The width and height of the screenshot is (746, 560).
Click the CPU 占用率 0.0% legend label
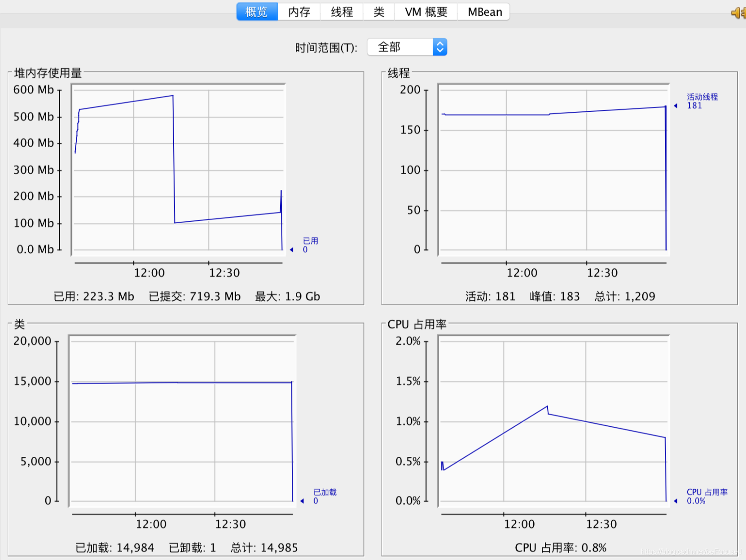(x=707, y=496)
